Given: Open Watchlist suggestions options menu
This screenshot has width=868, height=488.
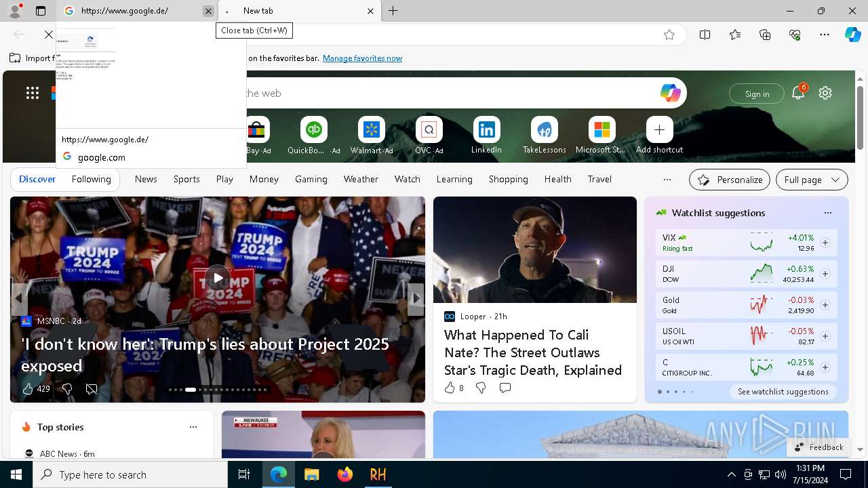Looking at the screenshot, I should (827, 213).
